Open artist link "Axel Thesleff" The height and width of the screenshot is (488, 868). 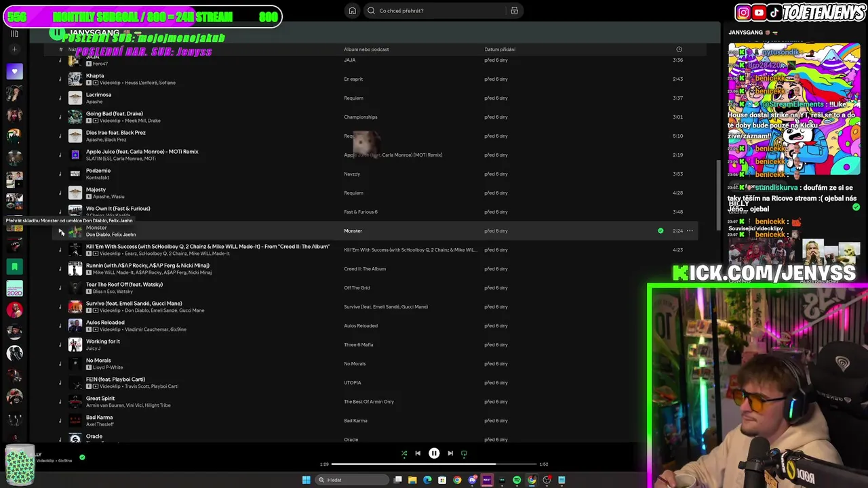[100, 424]
